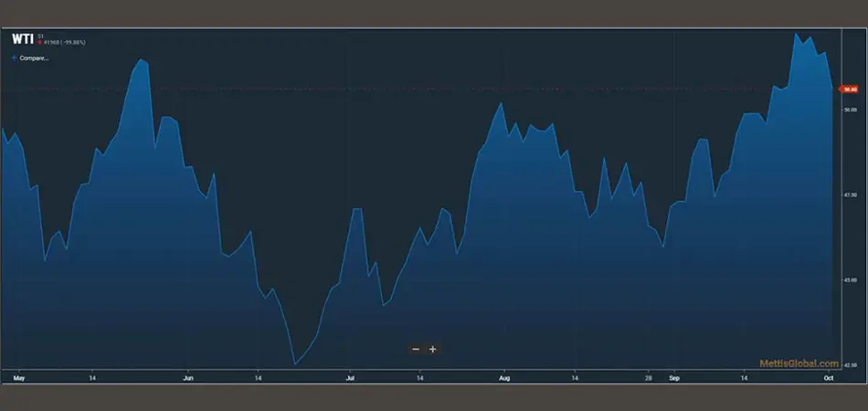This screenshot has height=411, width=868.
Task: Click the WTI symbol title
Action: pos(22,39)
